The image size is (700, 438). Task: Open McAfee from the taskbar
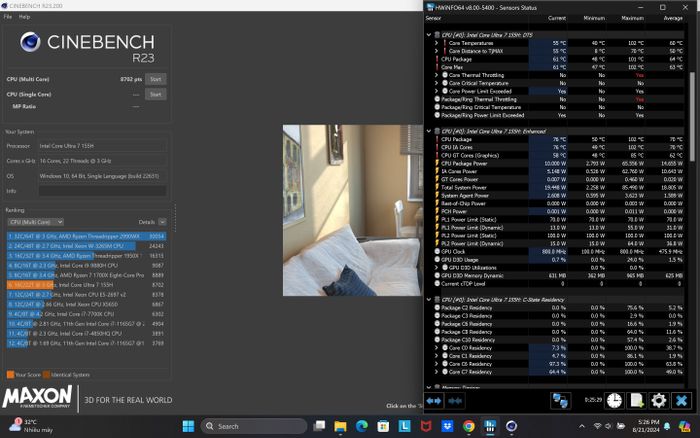tap(426, 426)
